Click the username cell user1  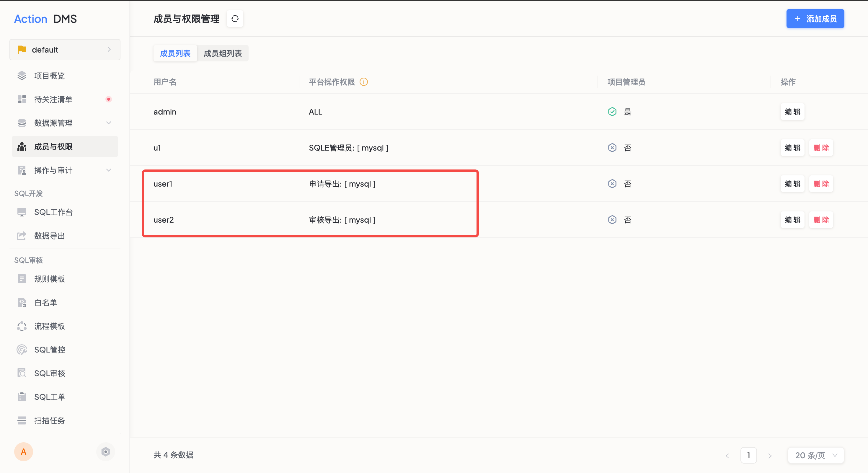(x=163, y=184)
